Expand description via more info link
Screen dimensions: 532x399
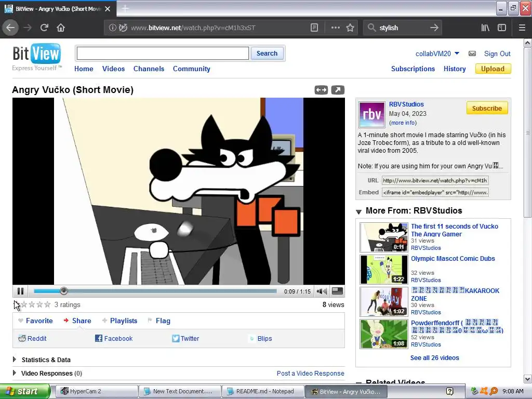403,123
